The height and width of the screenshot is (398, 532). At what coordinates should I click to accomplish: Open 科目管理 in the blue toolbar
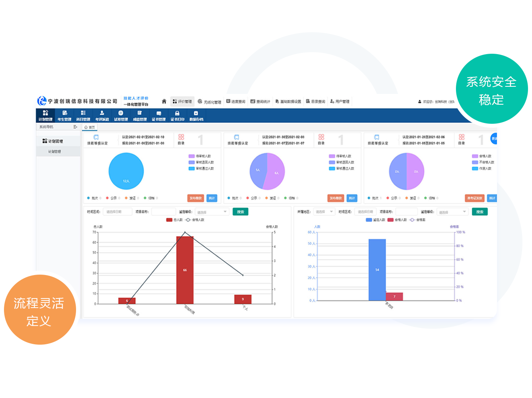point(83,115)
